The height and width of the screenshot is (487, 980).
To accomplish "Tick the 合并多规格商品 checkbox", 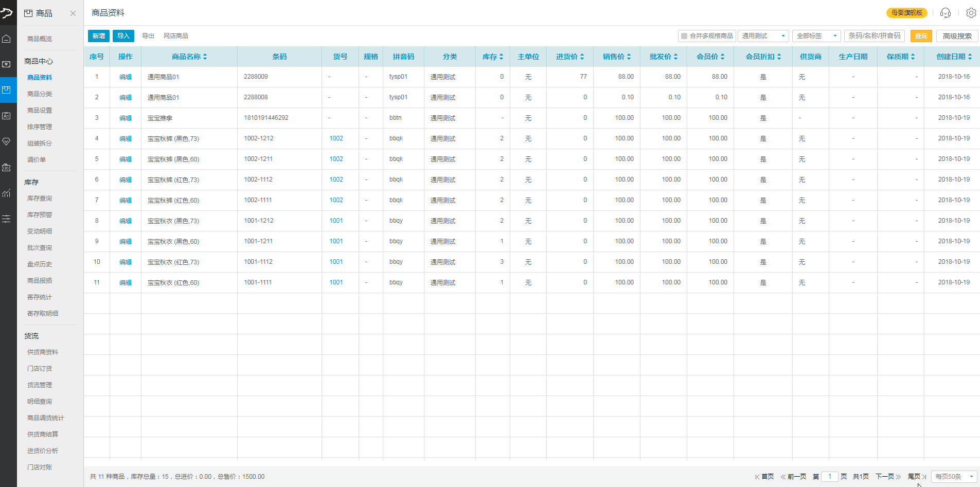I will click(684, 36).
